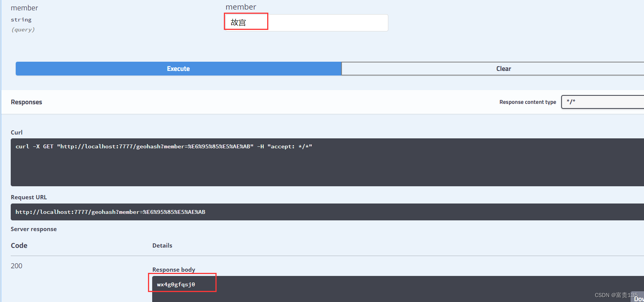Image resolution: width=644 pixels, height=302 pixels.
Task: Focus the member input field containing 故宫
Action: tap(306, 23)
